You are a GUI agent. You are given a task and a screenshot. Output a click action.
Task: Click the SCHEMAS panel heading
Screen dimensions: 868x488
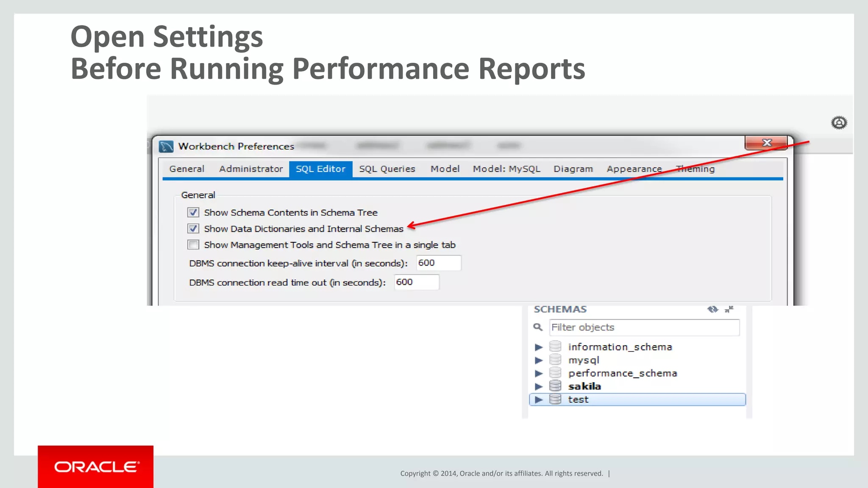pyautogui.click(x=560, y=309)
